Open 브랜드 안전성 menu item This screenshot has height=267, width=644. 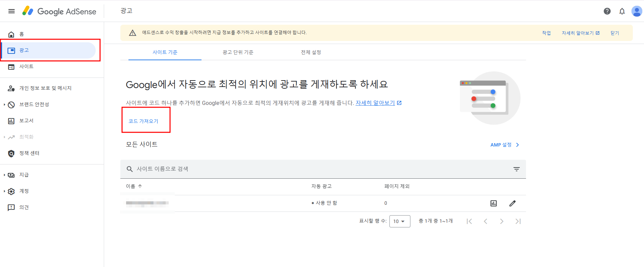click(34, 105)
